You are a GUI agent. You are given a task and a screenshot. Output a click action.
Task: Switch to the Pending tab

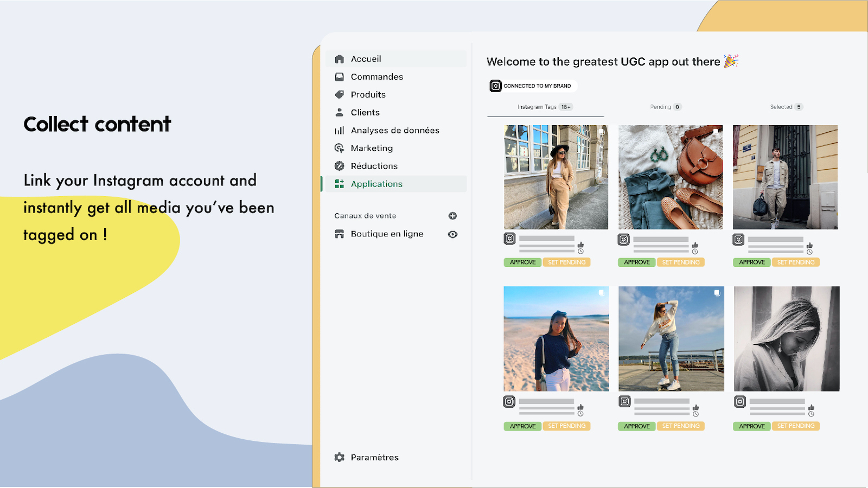664,107
